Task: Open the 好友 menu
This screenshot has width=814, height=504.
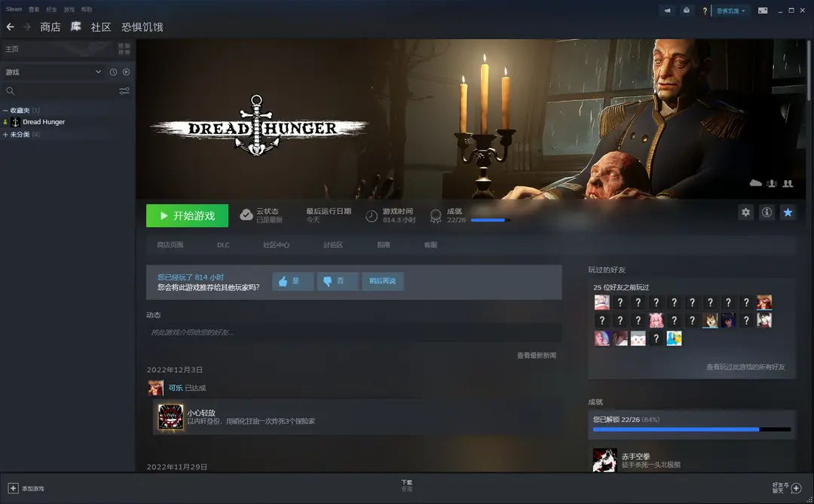Action: (x=51, y=9)
